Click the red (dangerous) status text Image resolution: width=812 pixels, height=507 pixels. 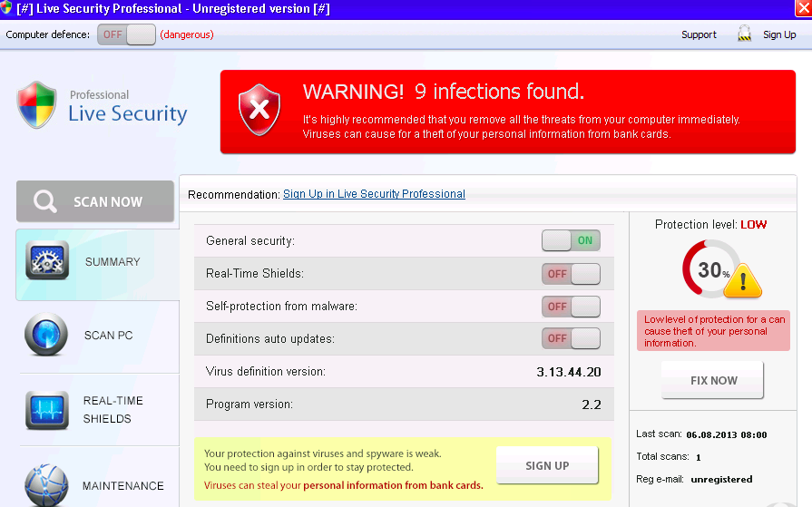[x=187, y=34]
